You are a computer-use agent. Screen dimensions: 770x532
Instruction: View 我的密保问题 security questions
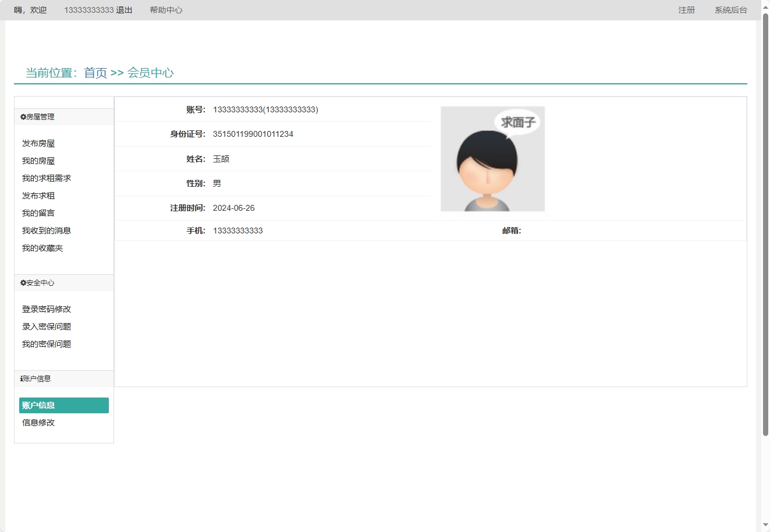45,344
